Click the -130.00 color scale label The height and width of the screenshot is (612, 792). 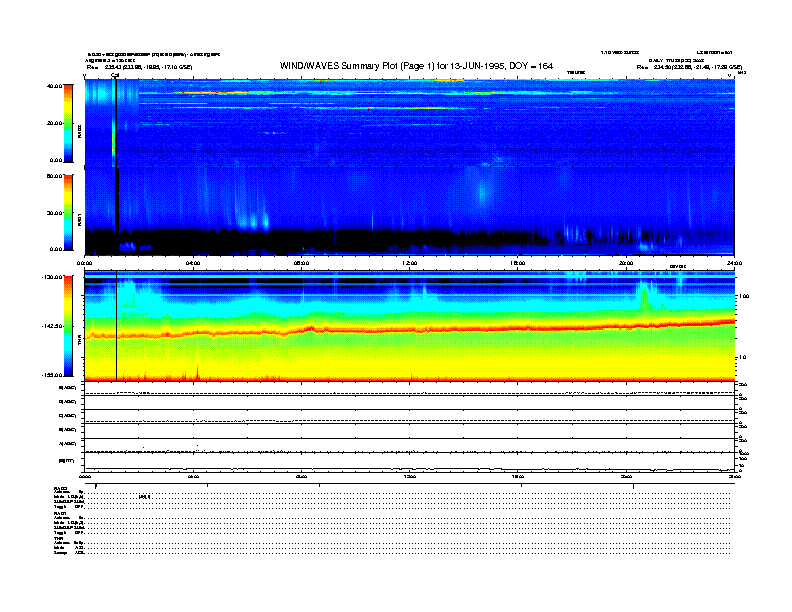(52, 277)
